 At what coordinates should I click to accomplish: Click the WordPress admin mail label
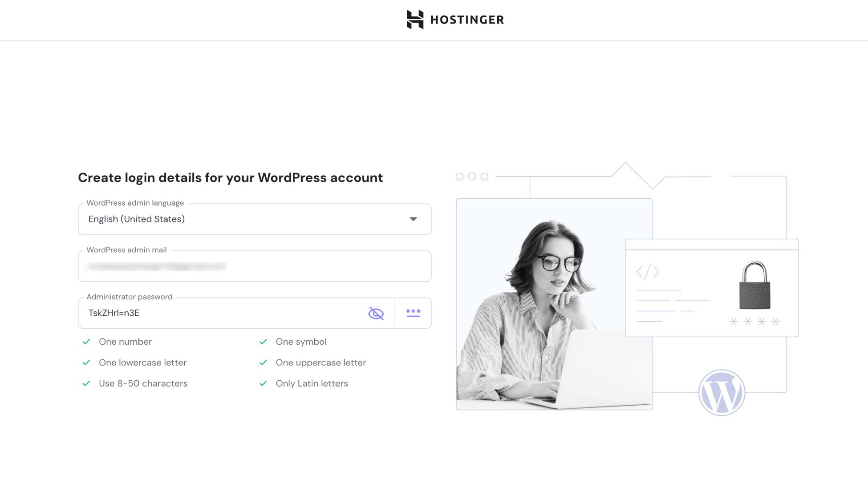point(126,249)
